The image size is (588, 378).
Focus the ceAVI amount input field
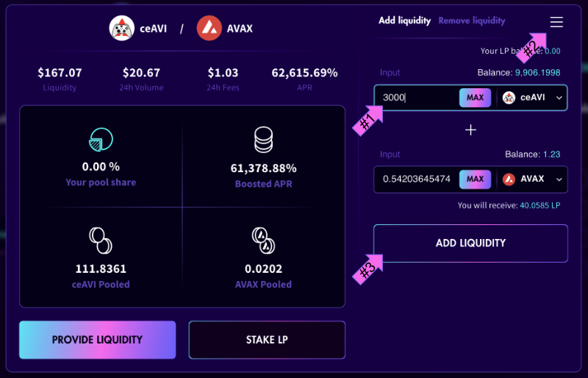point(416,98)
